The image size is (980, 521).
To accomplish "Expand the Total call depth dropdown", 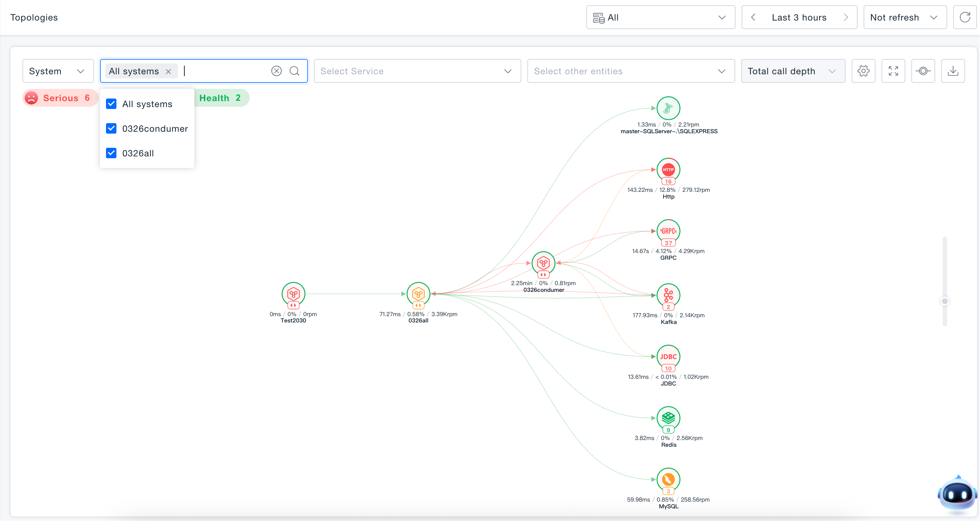I will [793, 71].
